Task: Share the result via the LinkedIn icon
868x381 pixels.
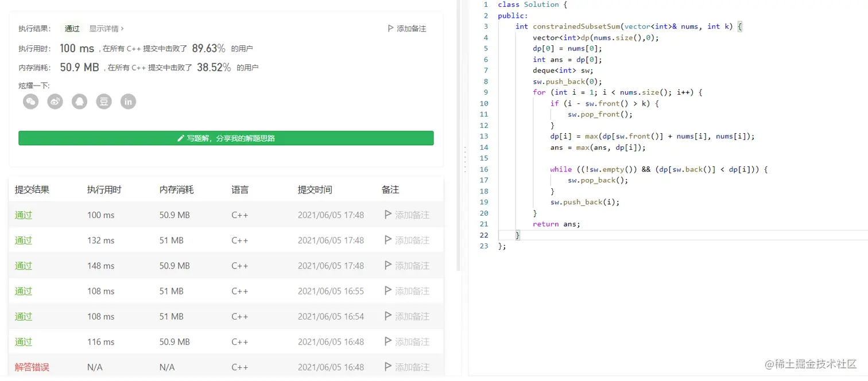Action: [x=128, y=102]
